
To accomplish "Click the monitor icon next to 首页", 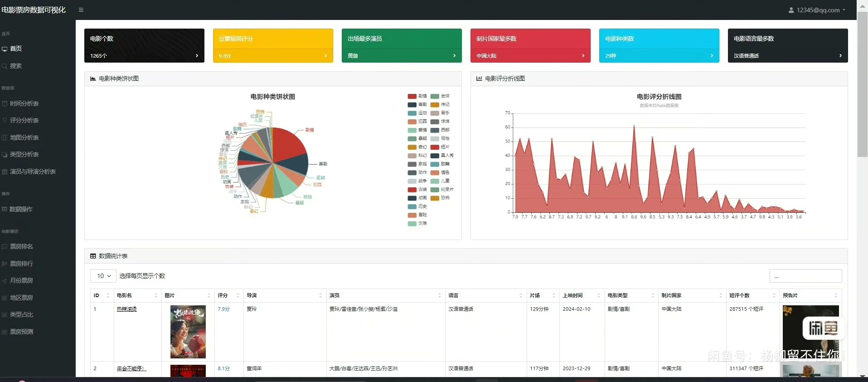I will (5, 49).
